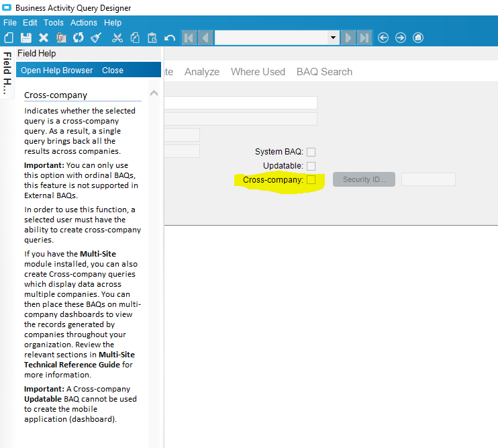Image resolution: width=498 pixels, height=448 pixels.
Task: Enable the System BAQ checkbox
Action: [x=311, y=152]
